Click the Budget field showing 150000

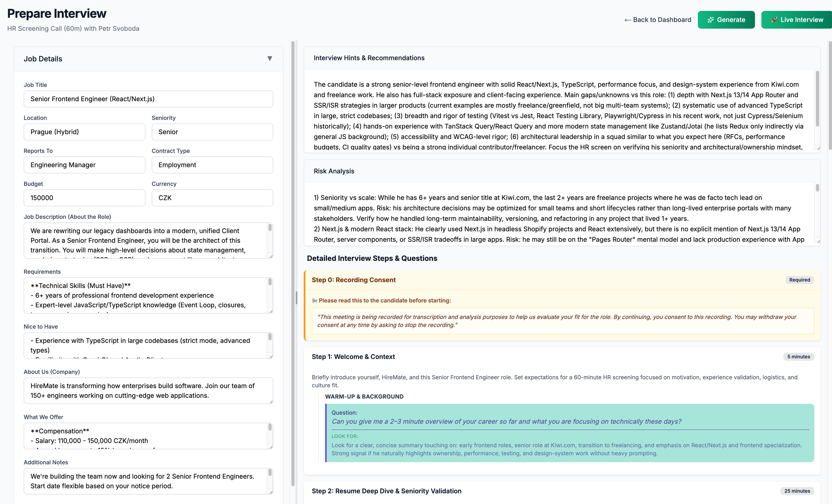coord(84,198)
